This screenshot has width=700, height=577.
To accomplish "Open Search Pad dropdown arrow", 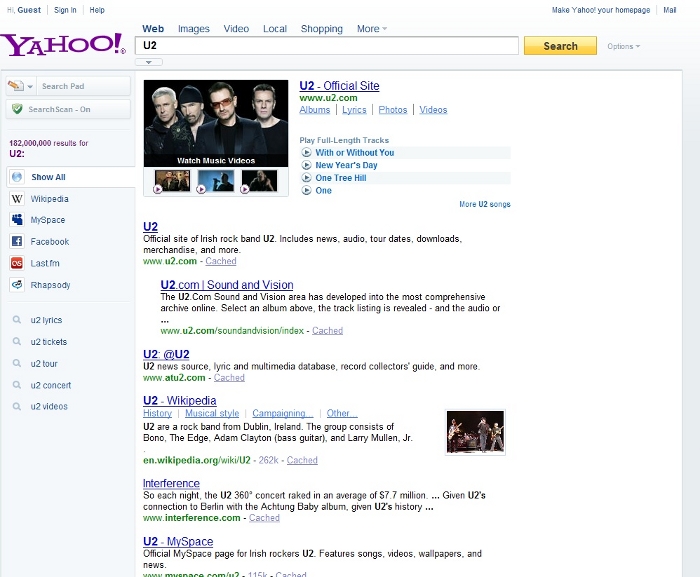I will tap(30, 86).
